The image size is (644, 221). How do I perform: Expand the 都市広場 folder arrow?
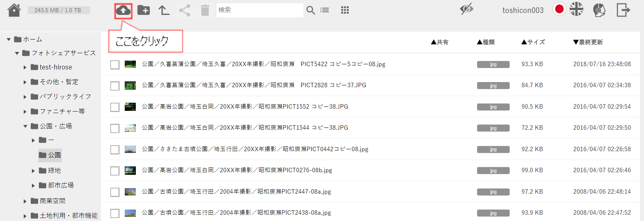[x=33, y=186]
